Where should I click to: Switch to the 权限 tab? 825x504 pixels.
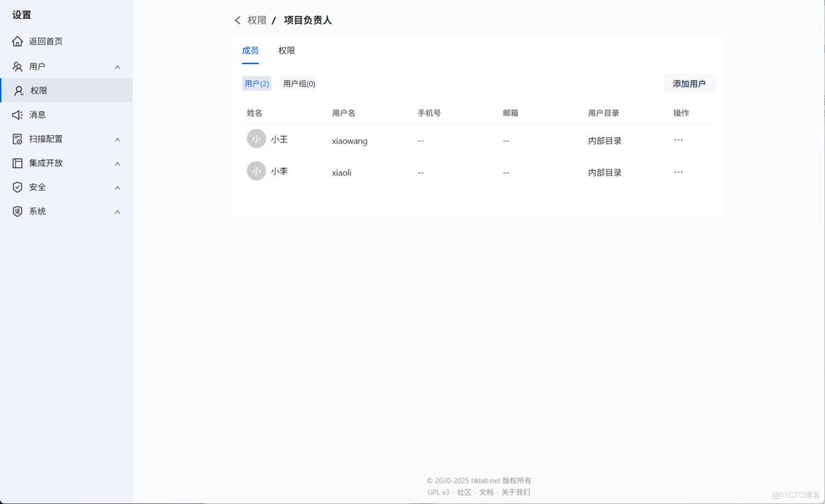[286, 50]
